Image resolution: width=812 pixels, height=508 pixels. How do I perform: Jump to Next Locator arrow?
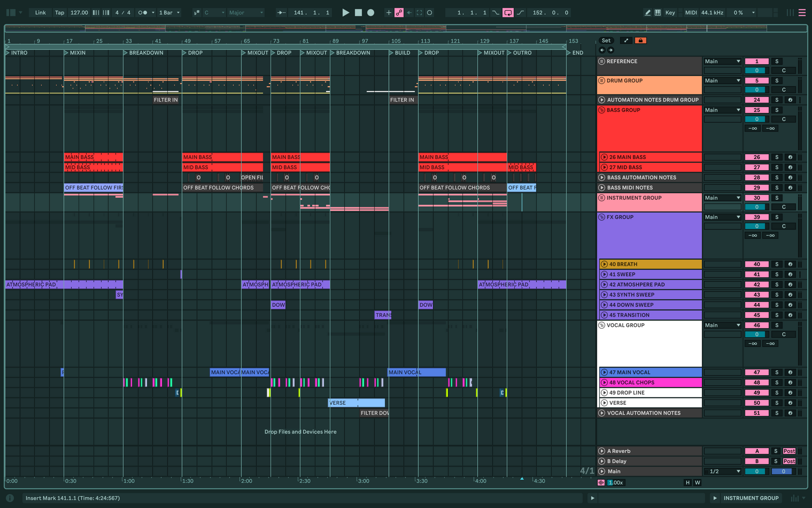click(610, 50)
